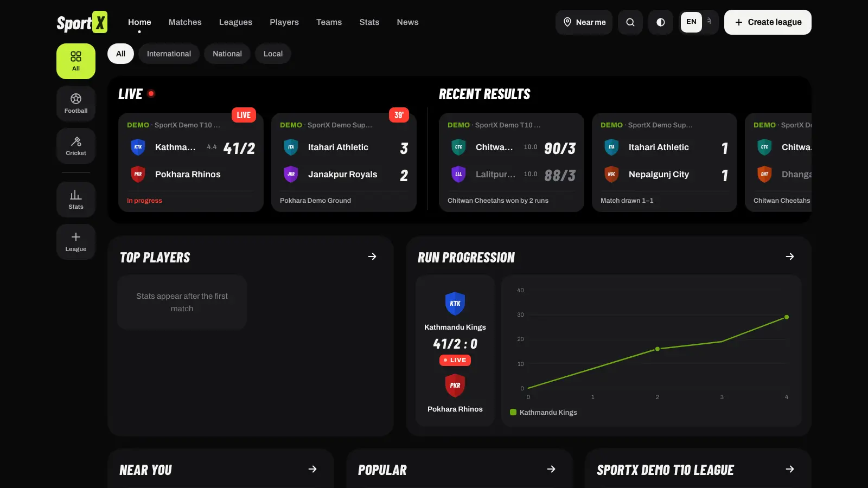Expand the Near You section arrow
The image size is (868, 488).
(x=312, y=469)
